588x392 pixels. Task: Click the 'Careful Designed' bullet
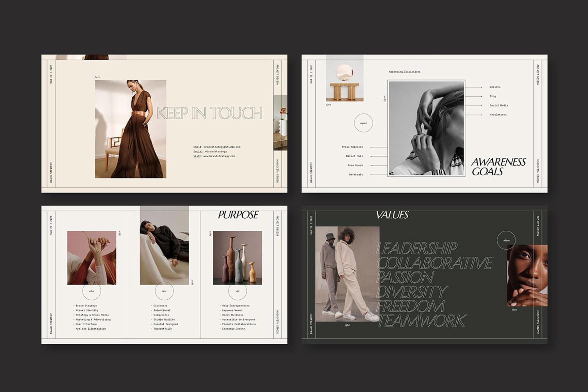(x=165, y=324)
